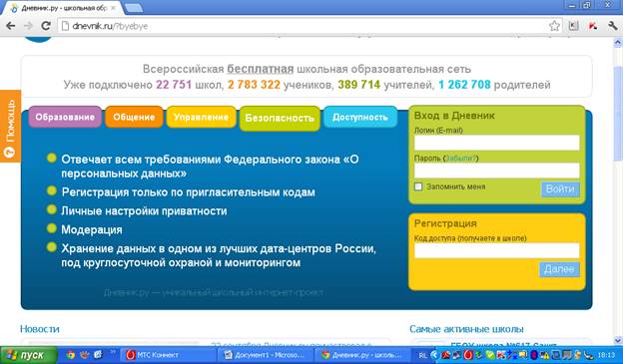Viewport: 623px width, 364px height.
Task: Go back using the browser back arrow
Action: click(x=11, y=26)
